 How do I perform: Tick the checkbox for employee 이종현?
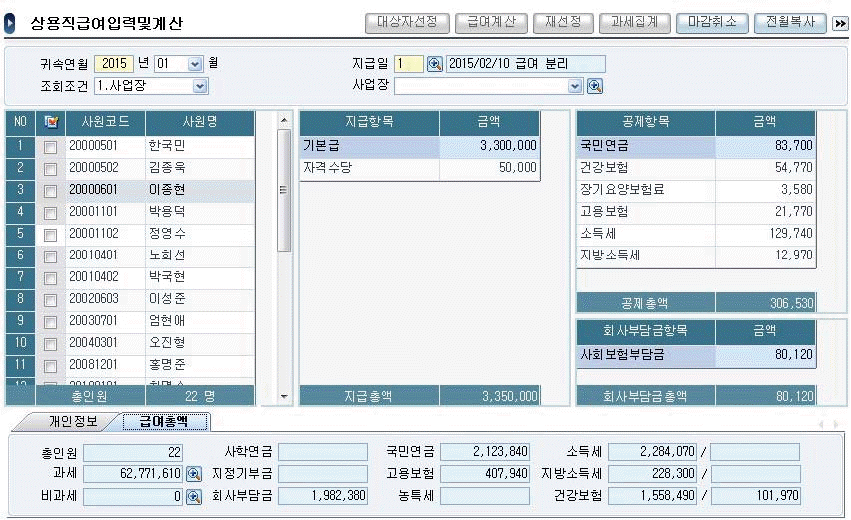click(x=50, y=190)
